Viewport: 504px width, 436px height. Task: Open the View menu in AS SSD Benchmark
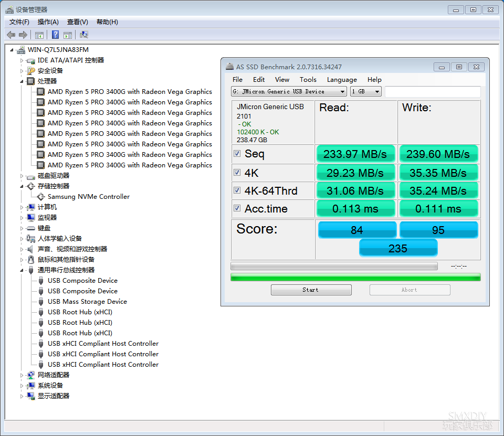pos(282,80)
